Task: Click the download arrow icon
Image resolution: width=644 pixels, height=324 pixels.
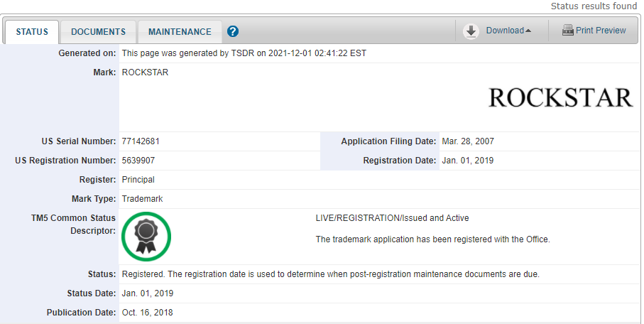Action: point(471,31)
